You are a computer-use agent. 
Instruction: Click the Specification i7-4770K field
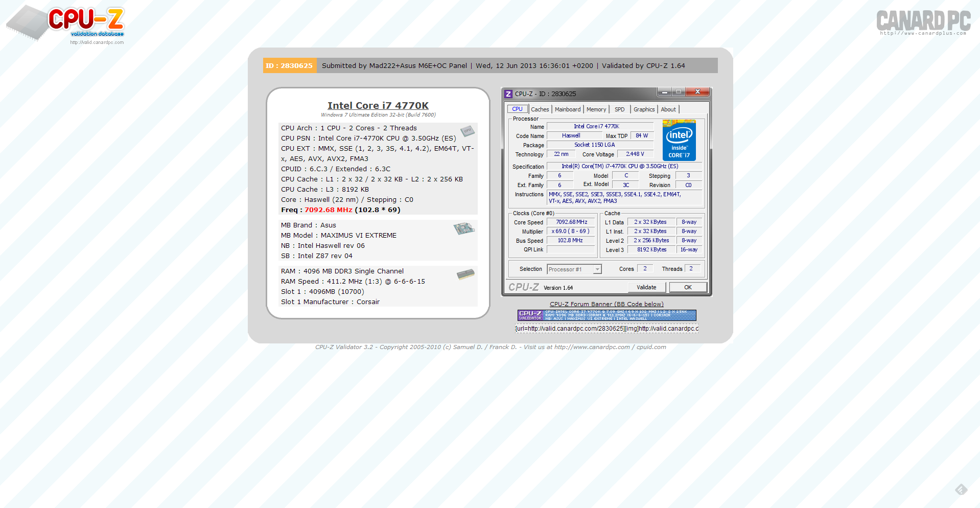click(624, 167)
